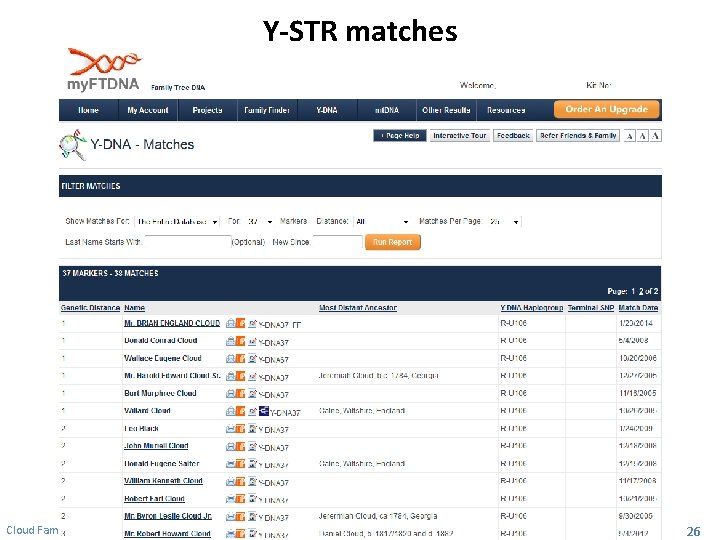Open the Distance dropdown set to All
The image size is (720, 540).
(382, 222)
